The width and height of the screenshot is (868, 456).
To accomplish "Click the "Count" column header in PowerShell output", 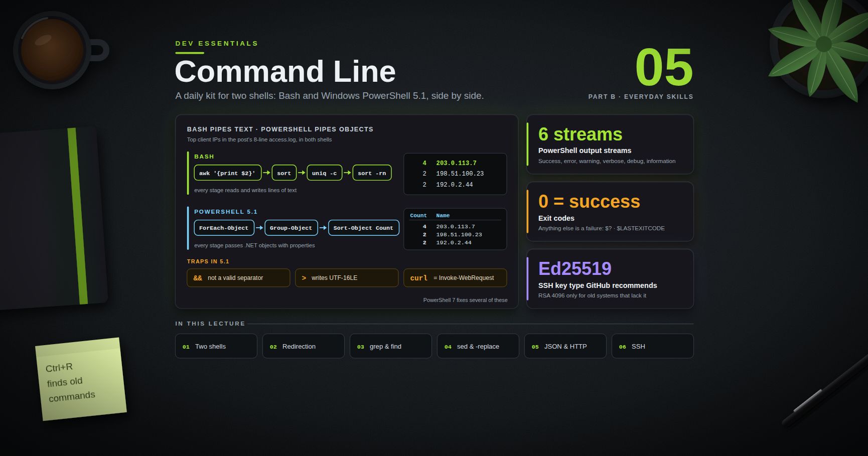I will (418, 216).
